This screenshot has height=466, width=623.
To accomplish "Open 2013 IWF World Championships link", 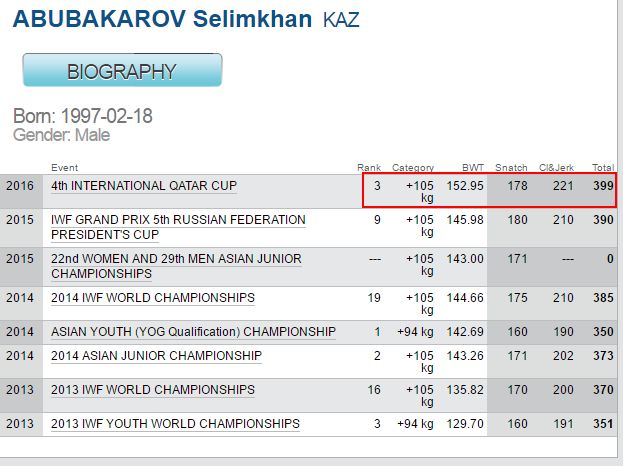I will 152,390.
